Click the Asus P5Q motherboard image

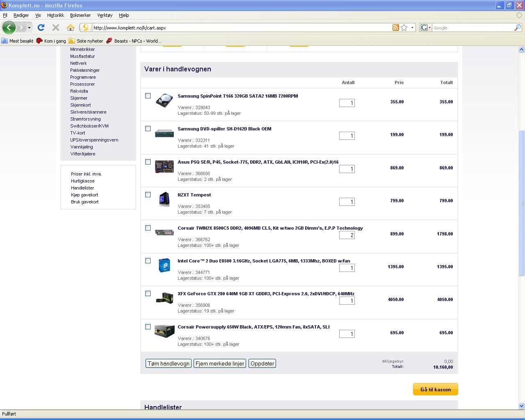pyautogui.click(x=164, y=167)
